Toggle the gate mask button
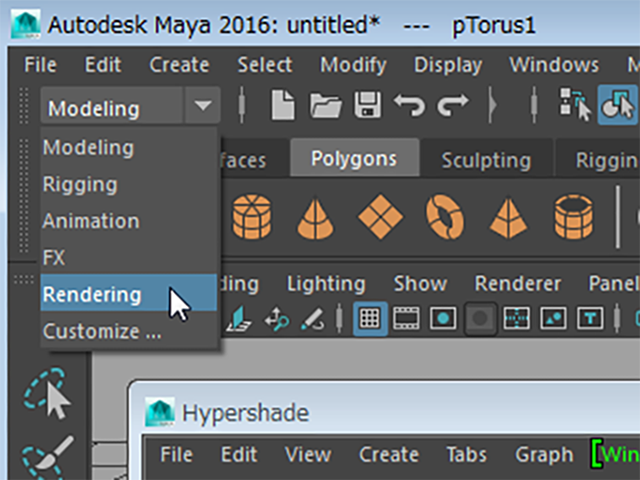This screenshot has height=480, width=640. pos(480,318)
